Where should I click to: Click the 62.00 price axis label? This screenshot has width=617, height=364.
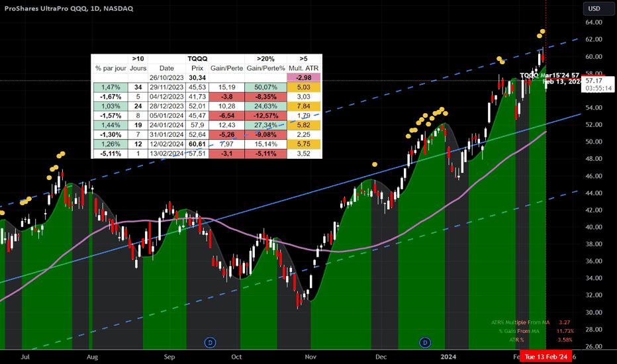tap(594, 39)
